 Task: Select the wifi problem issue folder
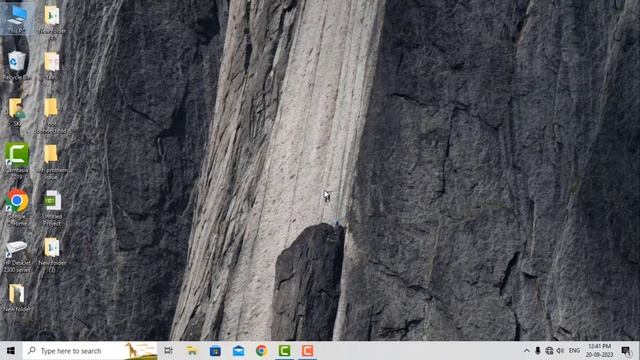click(x=51, y=161)
